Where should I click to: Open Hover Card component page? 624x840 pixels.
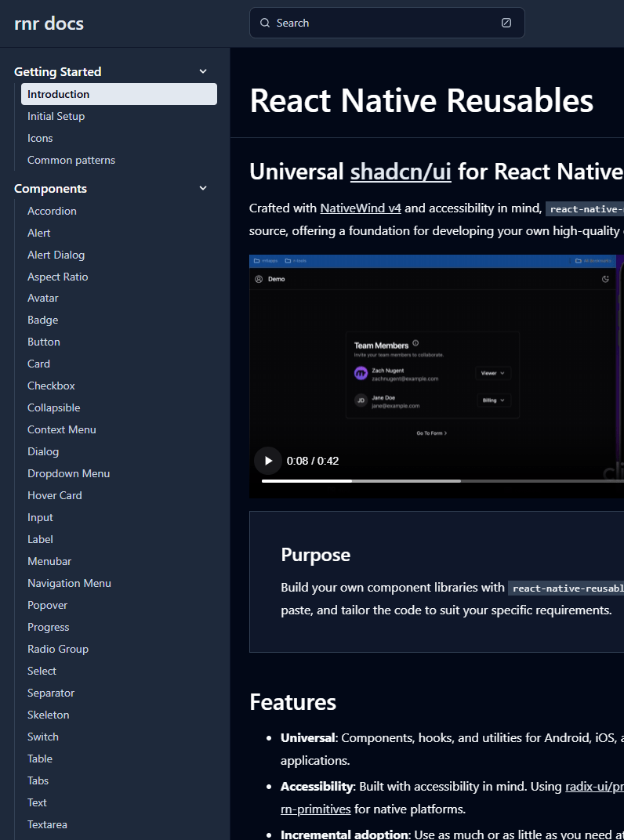tap(55, 495)
